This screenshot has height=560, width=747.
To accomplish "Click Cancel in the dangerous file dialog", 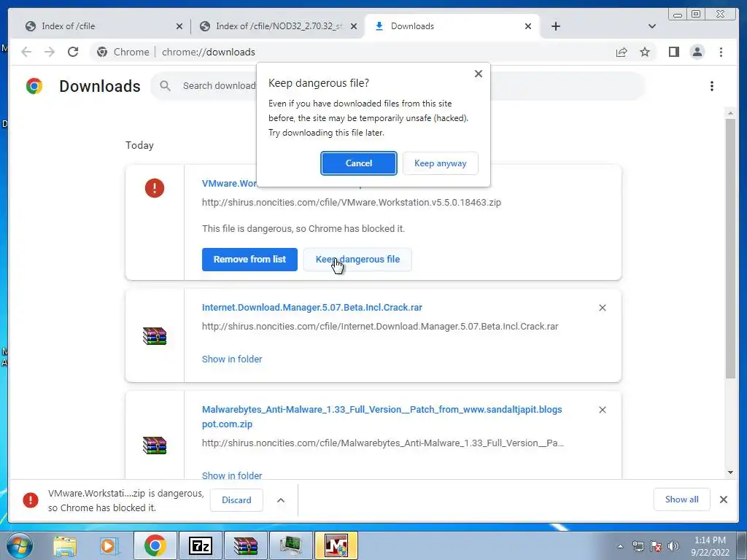I will (359, 163).
